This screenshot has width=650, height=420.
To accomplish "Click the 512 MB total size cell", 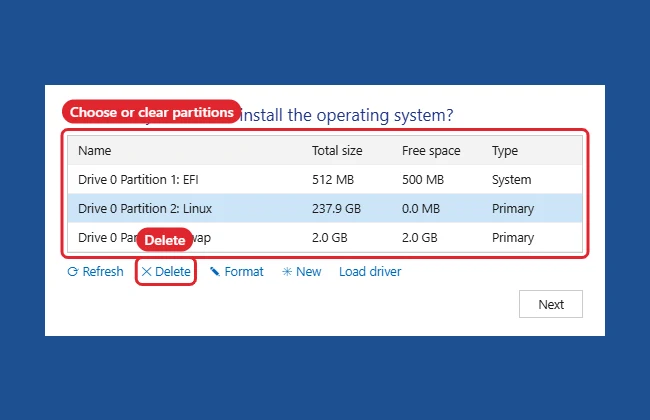I will point(333,180).
